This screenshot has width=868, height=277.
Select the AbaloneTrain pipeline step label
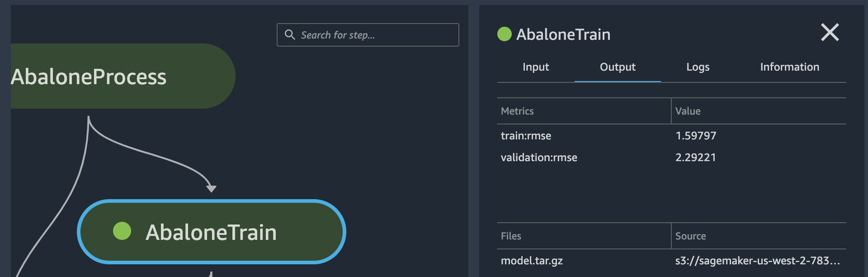click(211, 232)
